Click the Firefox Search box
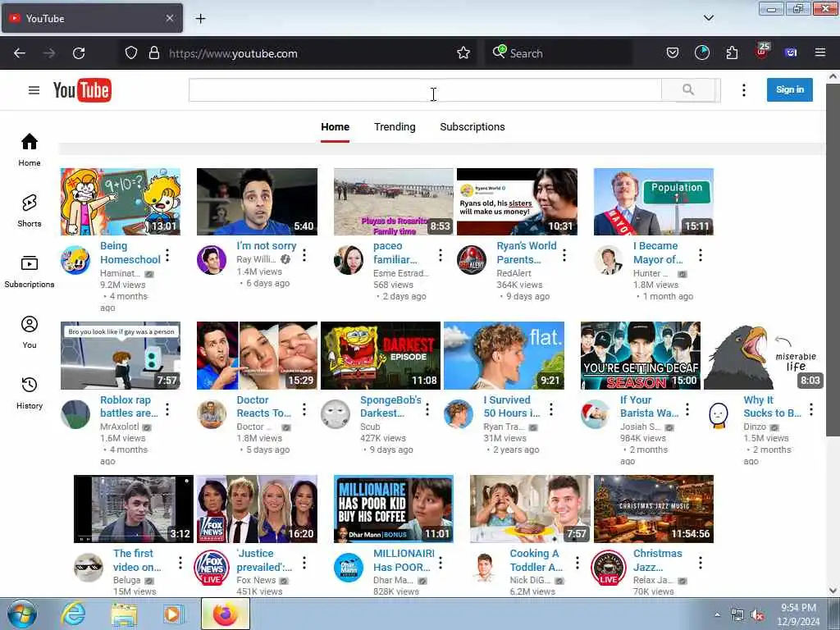 (557, 53)
